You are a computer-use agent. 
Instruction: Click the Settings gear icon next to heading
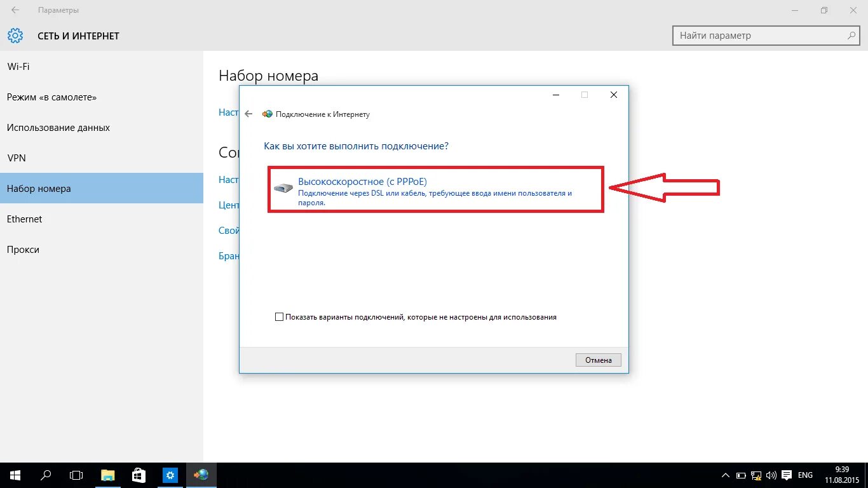coord(15,36)
